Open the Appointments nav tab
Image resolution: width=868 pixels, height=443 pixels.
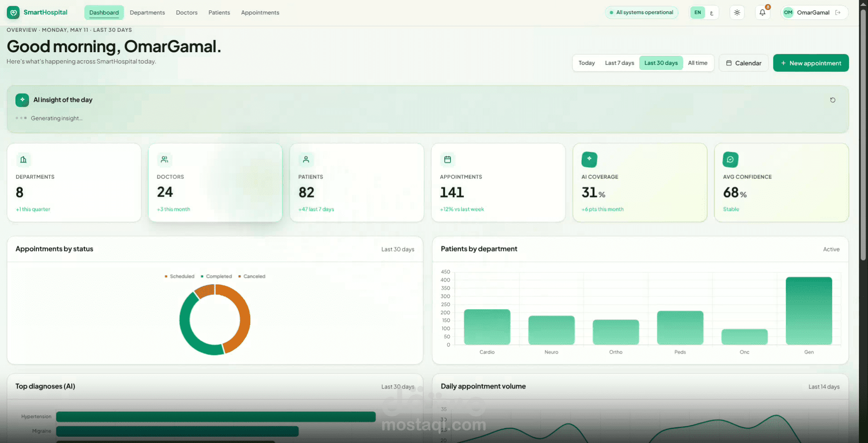(260, 13)
